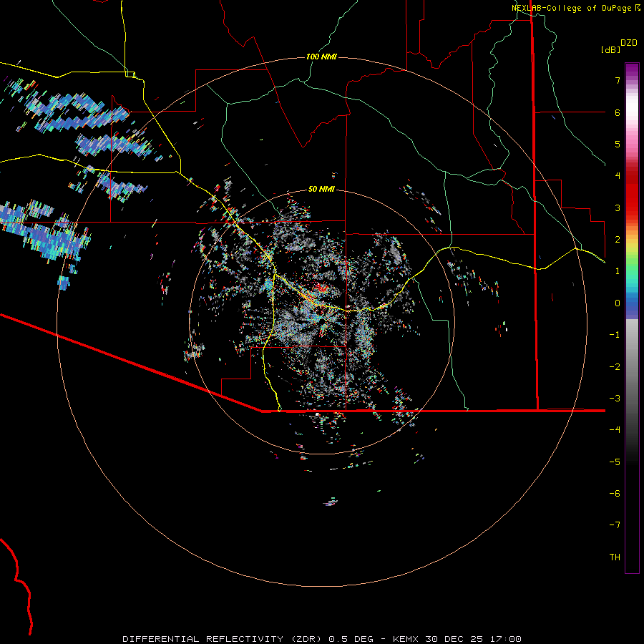Click the 6 value on the color scale
This screenshot has width=644, height=644.
pyautogui.click(x=618, y=112)
